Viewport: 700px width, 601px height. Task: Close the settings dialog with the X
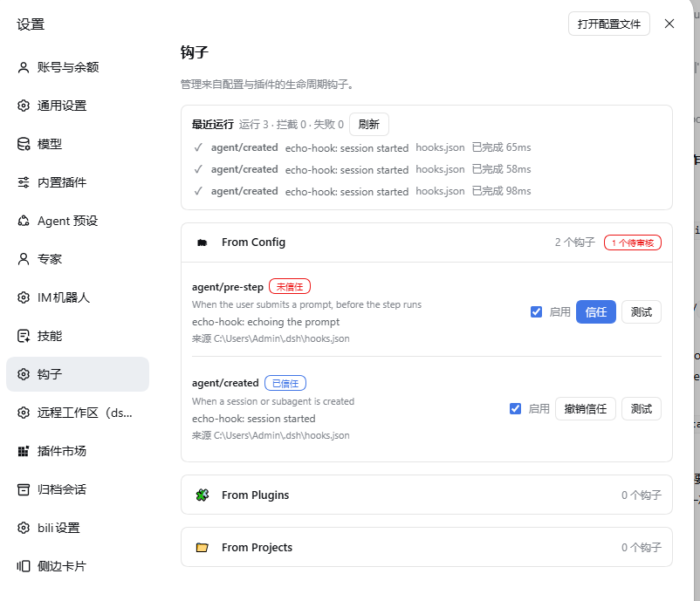pos(669,24)
